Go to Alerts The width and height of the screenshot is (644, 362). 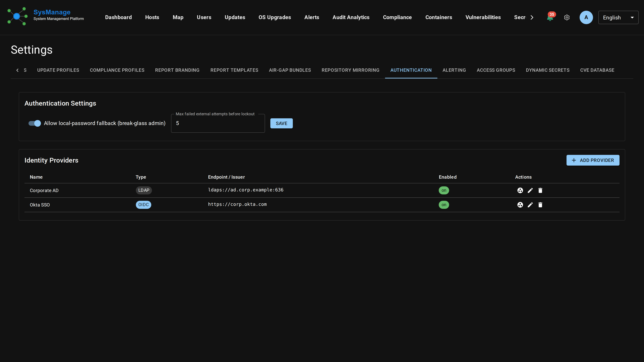point(311,17)
